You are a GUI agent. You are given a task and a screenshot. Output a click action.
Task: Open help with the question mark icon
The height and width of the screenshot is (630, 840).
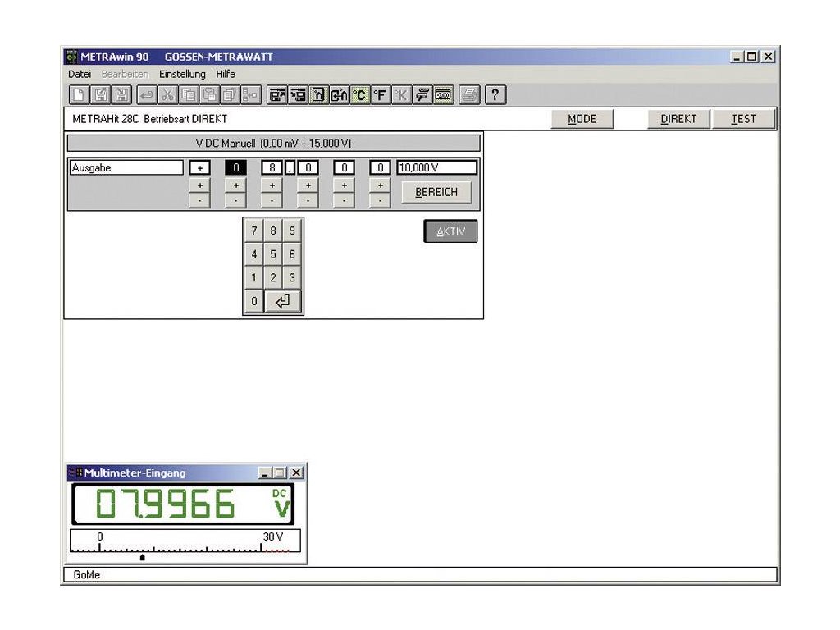(x=495, y=95)
